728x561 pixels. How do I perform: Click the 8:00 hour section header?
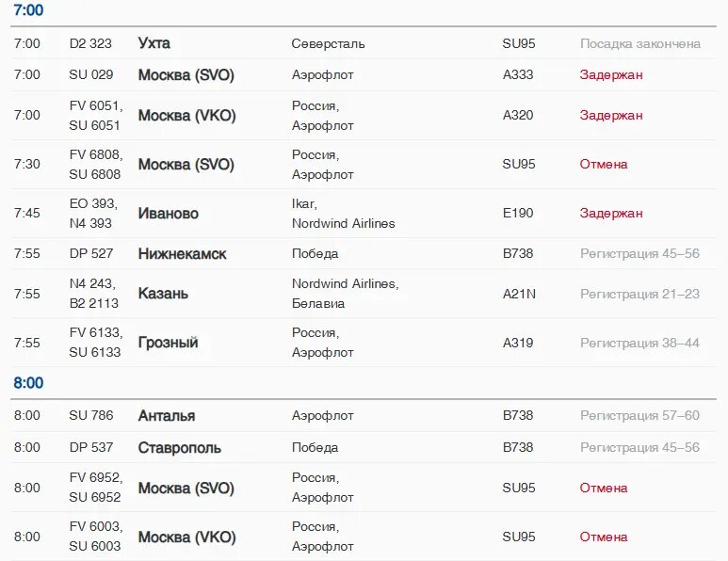pyautogui.click(x=28, y=383)
